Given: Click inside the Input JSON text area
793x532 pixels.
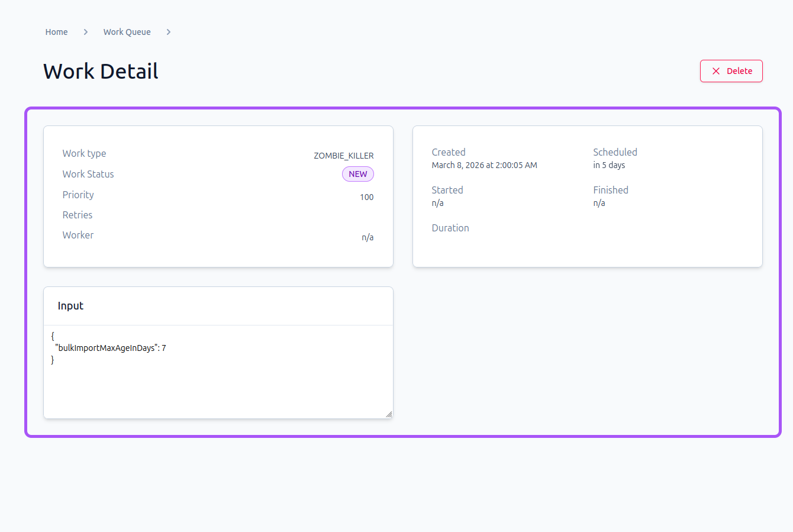Looking at the screenshot, I should pyautogui.click(x=218, y=372).
